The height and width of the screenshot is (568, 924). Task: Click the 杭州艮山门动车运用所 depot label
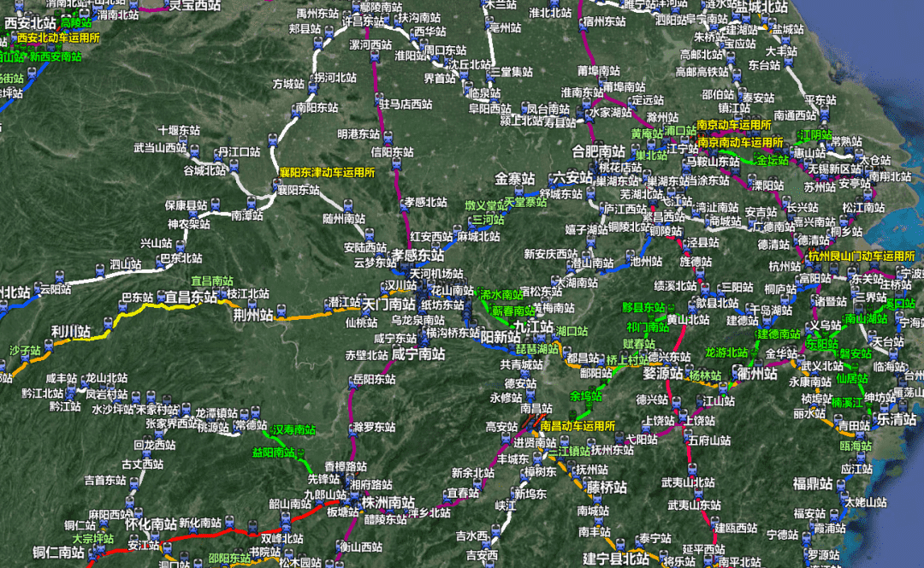(x=861, y=257)
